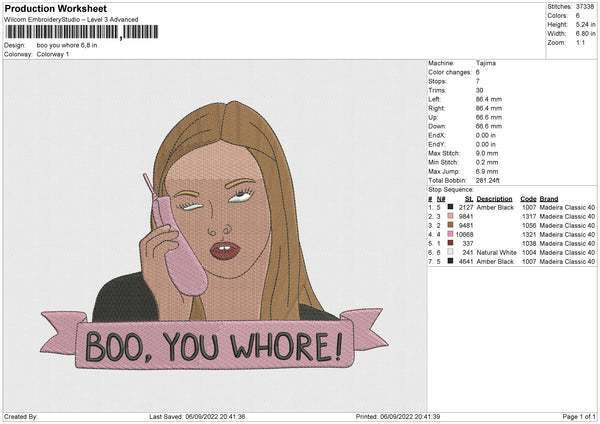Click min stitch value '0.2 mm'
Viewport: 600px width, 424px height.
[x=487, y=162]
